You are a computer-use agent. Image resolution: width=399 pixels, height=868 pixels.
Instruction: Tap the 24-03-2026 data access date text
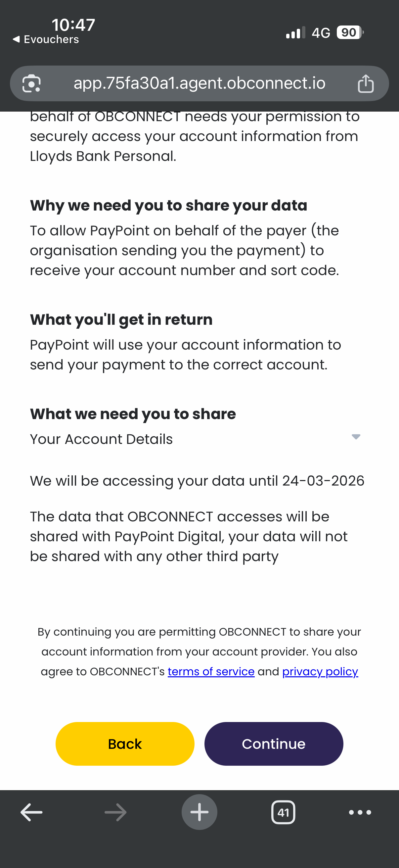(x=323, y=481)
